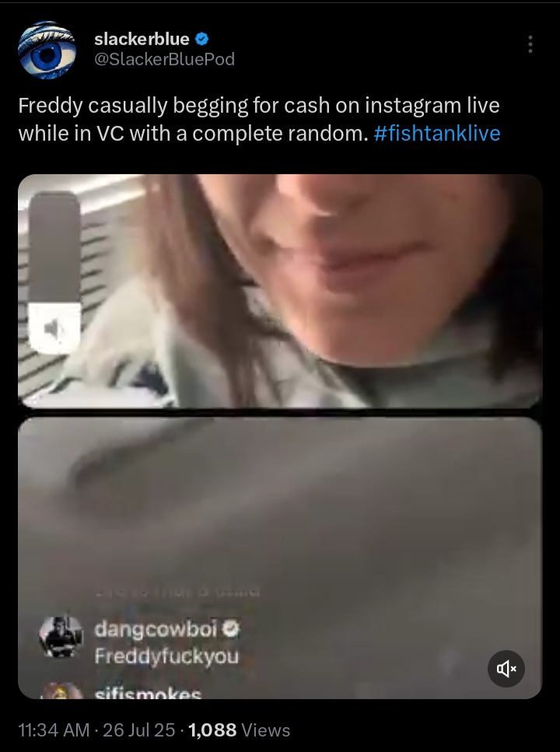This screenshot has width=560, height=752.
Task: Select the sifismokes username
Action: click(148, 693)
